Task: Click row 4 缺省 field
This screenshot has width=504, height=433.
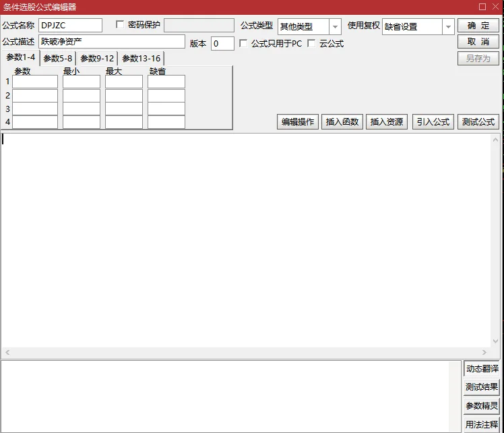Action: pos(166,122)
